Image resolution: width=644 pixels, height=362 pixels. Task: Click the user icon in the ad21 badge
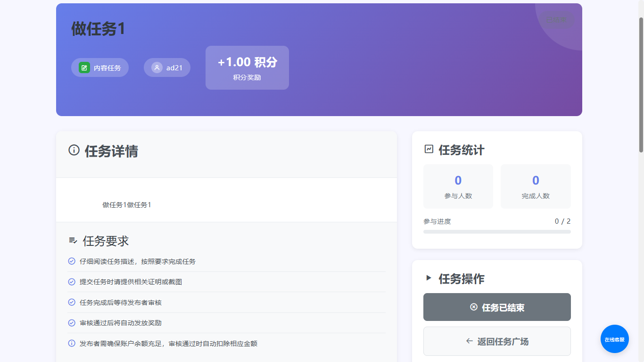tap(157, 67)
